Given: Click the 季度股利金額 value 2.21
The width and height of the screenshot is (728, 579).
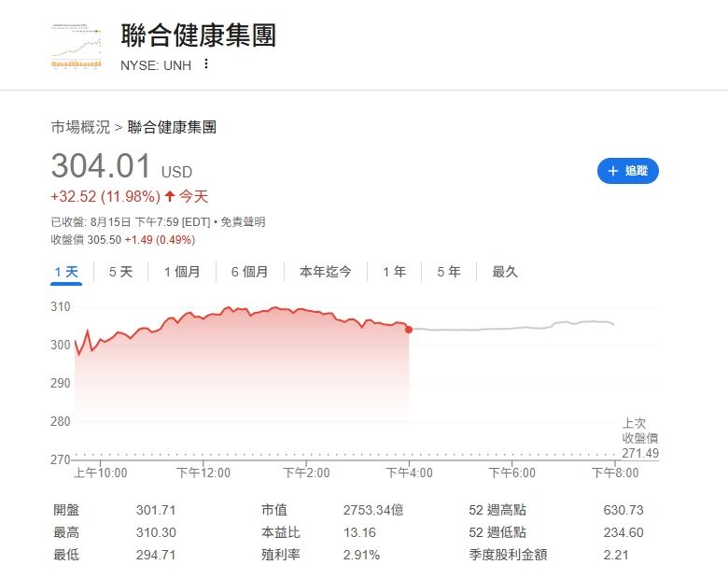Looking at the screenshot, I should tap(616, 555).
